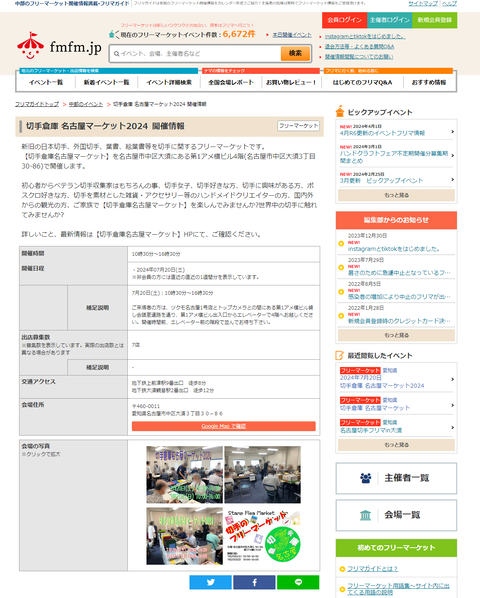Share the page on LINE
The image size is (480, 598).
(298, 582)
